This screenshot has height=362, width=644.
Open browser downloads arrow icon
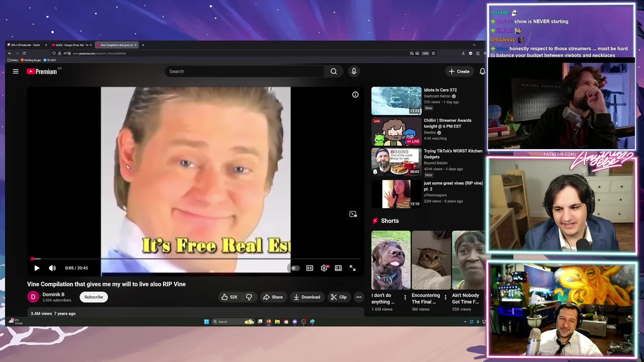tap(463, 53)
